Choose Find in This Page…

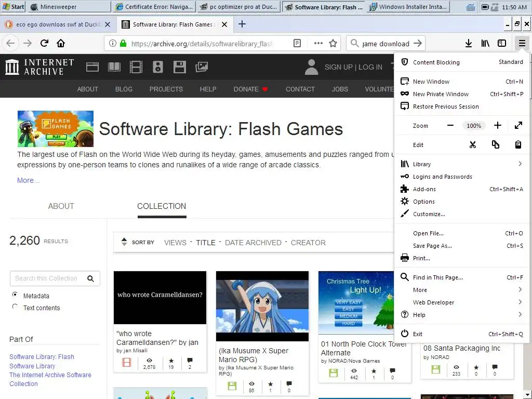[x=461, y=277]
